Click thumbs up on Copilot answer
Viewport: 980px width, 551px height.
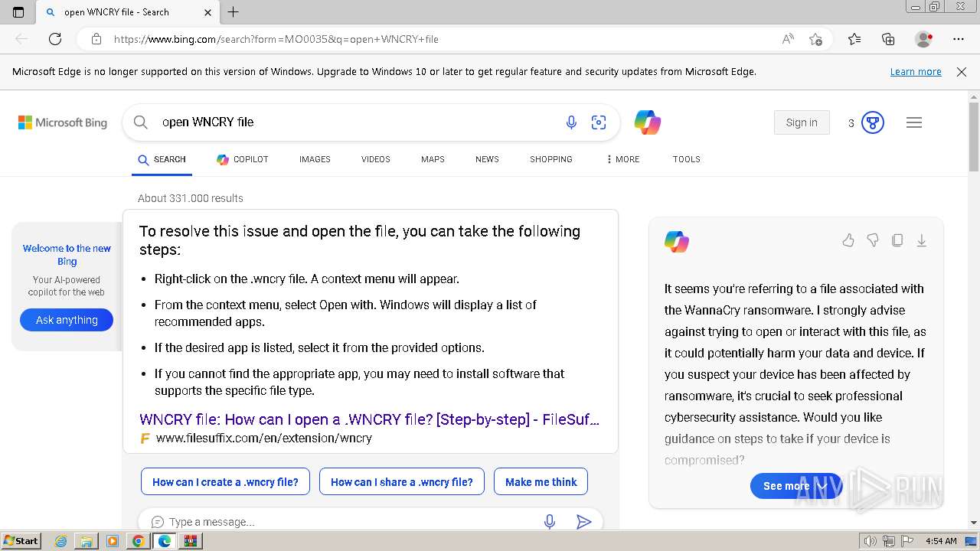pyautogui.click(x=848, y=240)
